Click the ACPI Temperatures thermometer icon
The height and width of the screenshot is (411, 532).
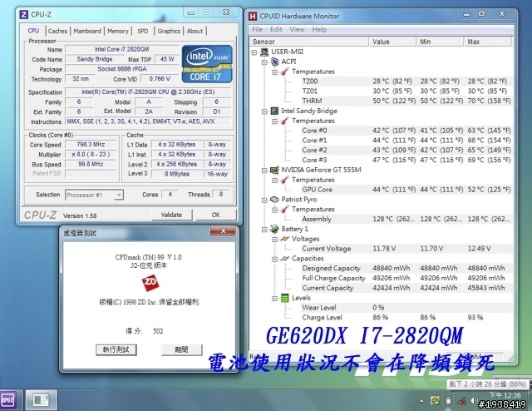tap(285, 72)
